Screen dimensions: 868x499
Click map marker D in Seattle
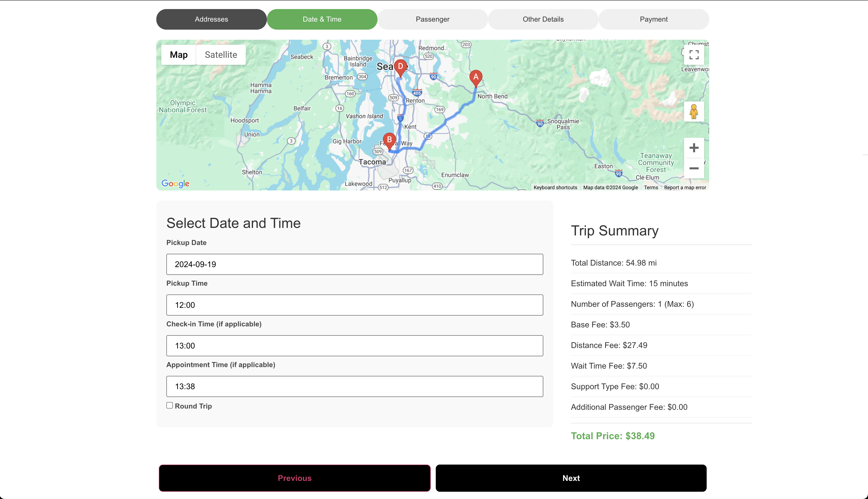pyautogui.click(x=400, y=68)
